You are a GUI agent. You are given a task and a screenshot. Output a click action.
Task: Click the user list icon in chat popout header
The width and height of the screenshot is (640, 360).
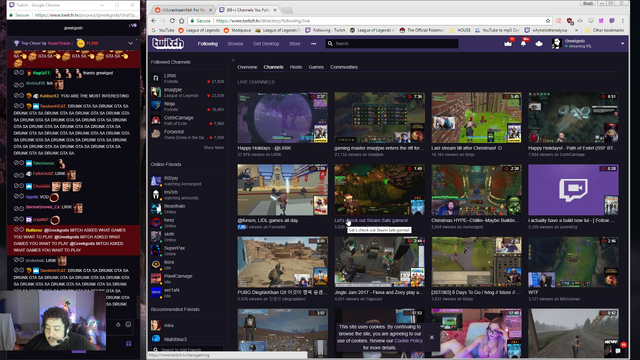pyautogui.click(x=133, y=25)
